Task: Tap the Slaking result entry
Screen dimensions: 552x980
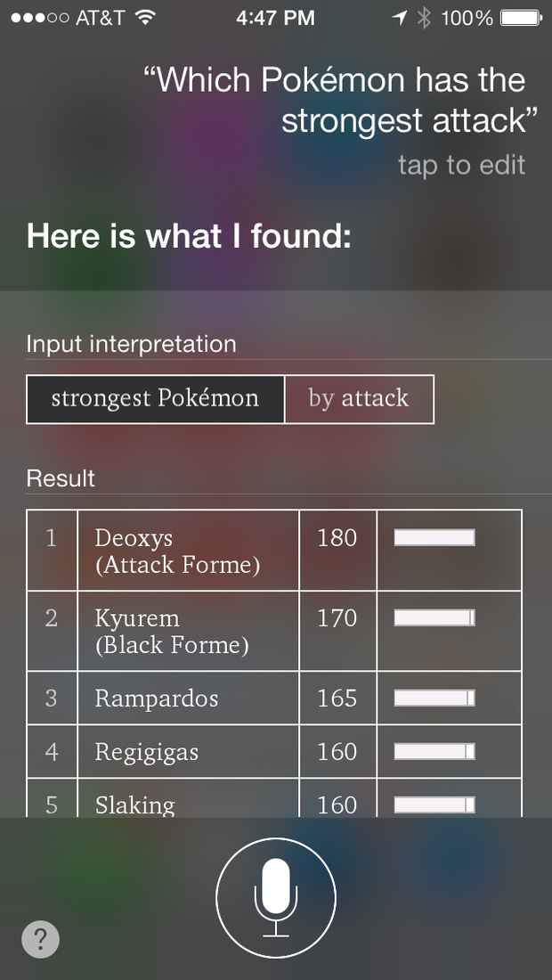Action: click(x=135, y=804)
